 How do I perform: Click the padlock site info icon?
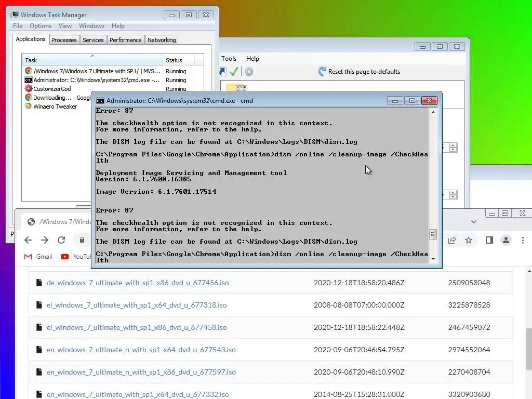pos(82,240)
